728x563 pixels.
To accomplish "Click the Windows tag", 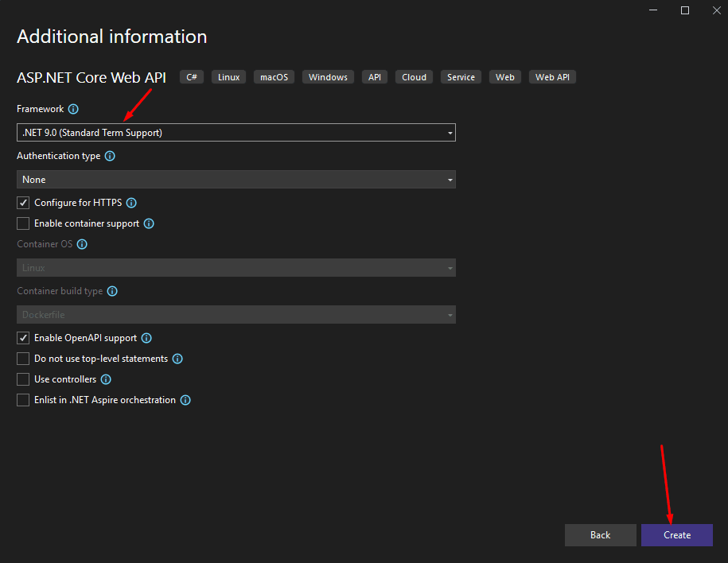I will [x=329, y=77].
